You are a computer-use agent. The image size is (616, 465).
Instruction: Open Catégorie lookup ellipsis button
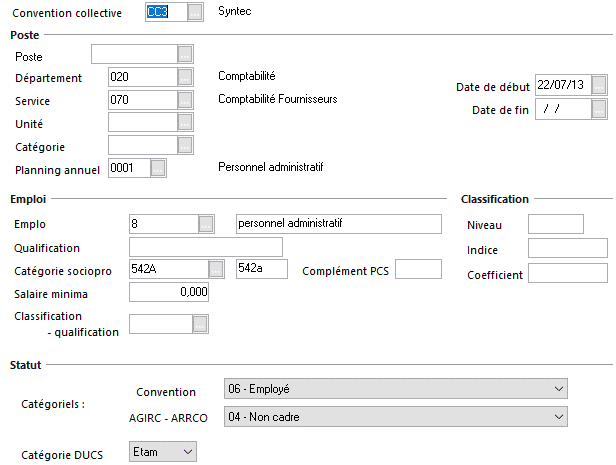click(x=185, y=145)
